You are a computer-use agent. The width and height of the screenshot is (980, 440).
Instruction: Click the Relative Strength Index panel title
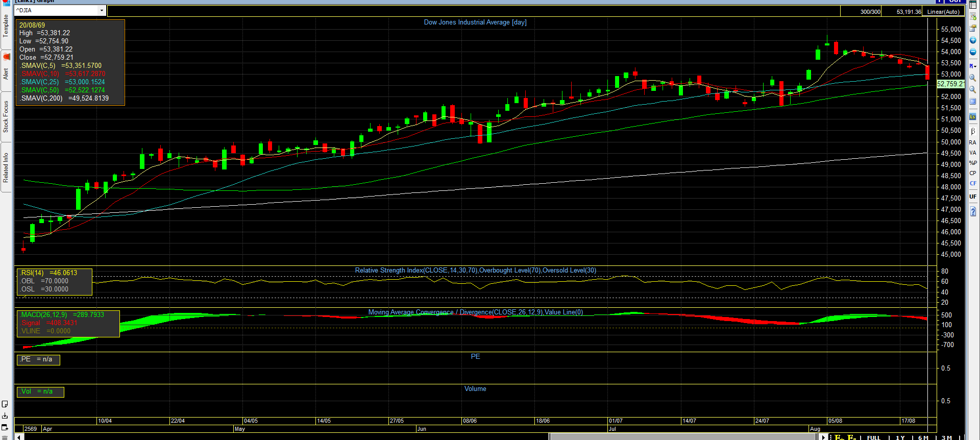(476, 271)
